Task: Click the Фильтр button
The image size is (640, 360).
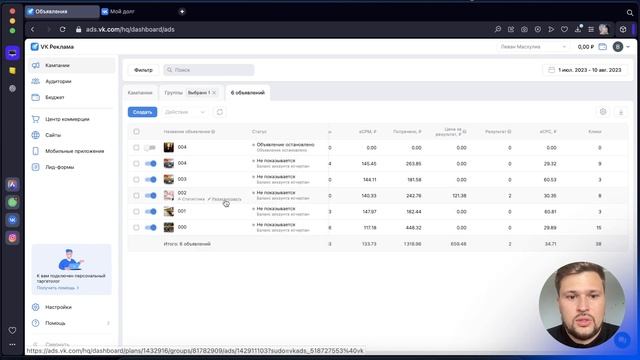Action: coord(143,70)
